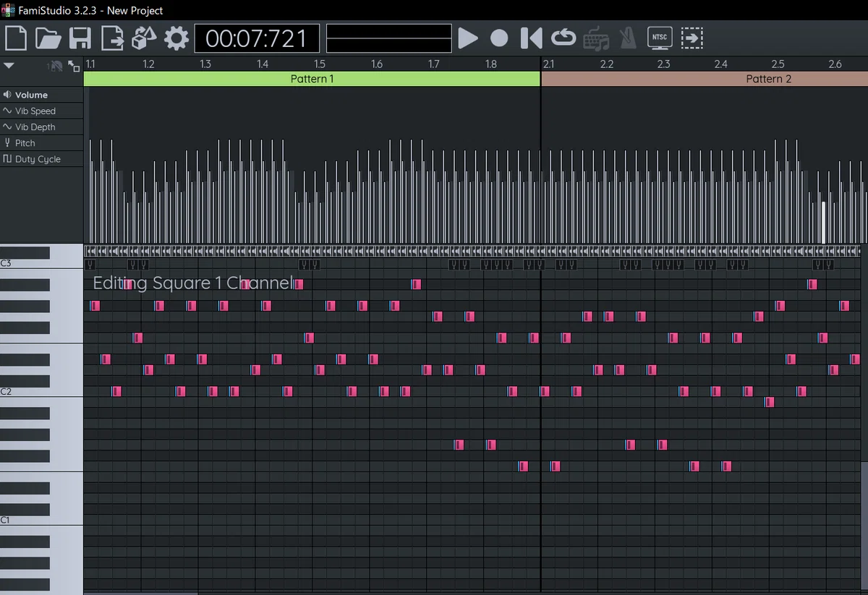Image resolution: width=868 pixels, height=595 pixels.
Task: Toggle loop mode icon
Action: (x=563, y=38)
